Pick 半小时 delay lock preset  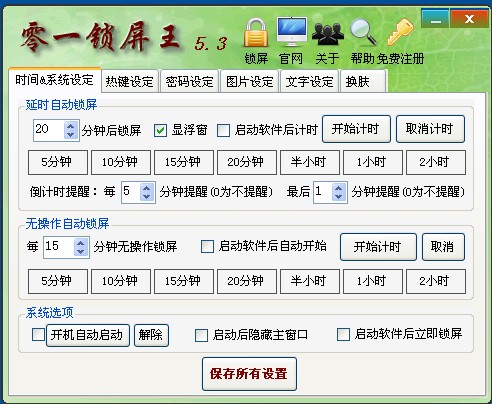coord(310,162)
